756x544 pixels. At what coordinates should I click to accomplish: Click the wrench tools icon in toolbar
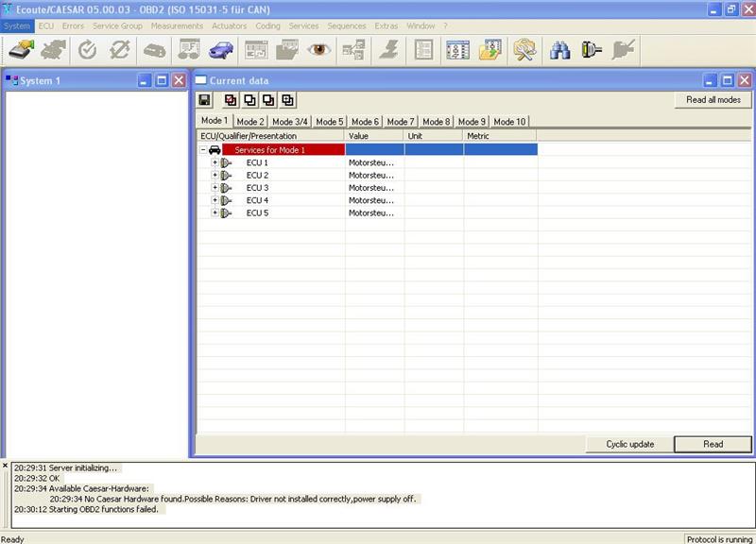point(524,50)
